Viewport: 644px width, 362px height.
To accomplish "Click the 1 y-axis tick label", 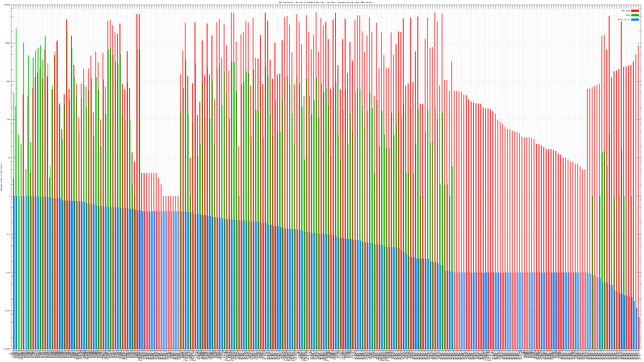I will click(10, 196).
